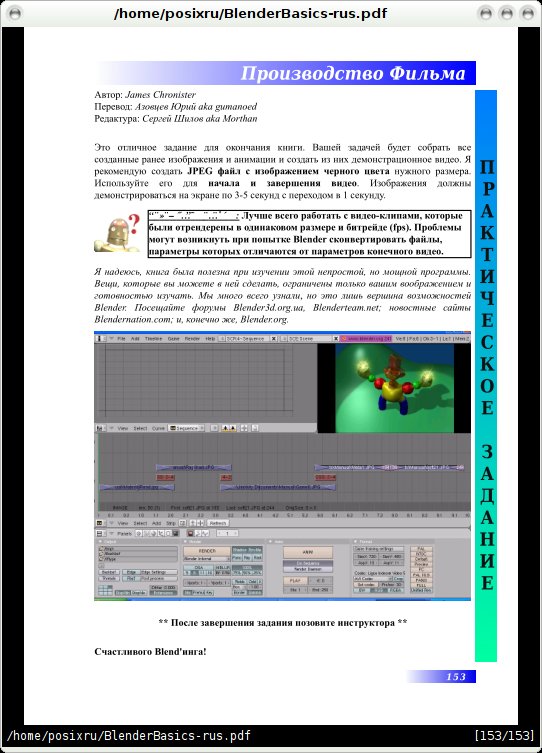Open the Render menu in Blender header
Screen dimensions: 542x753
[x=193, y=339]
